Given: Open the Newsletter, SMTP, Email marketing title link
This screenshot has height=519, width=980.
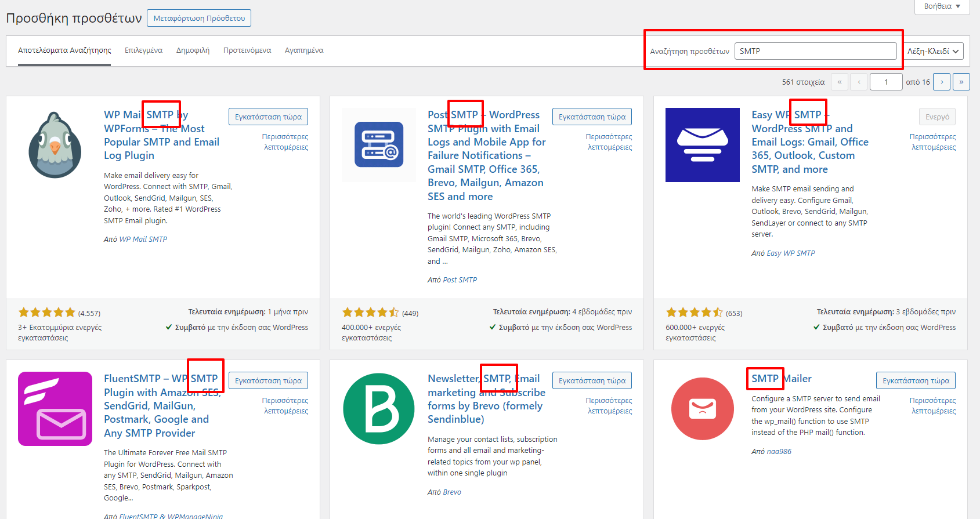Looking at the screenshot, I should [486, 399].
